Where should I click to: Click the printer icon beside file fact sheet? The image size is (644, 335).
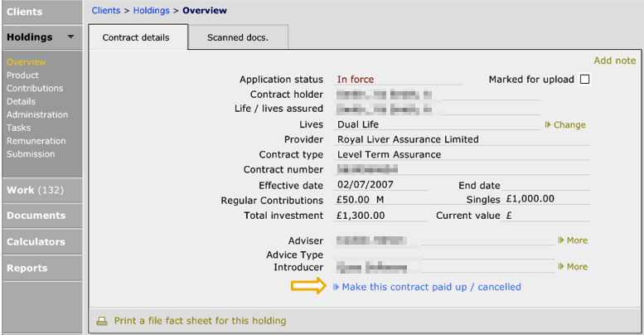pyautogui.click(x=101, y=321)
